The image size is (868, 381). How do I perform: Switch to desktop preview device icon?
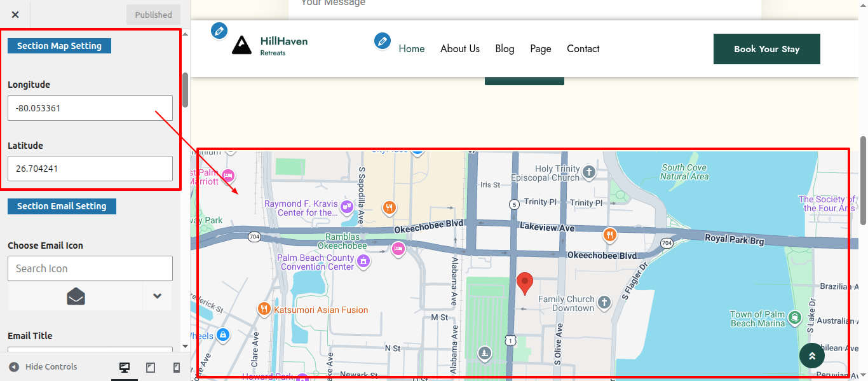pos(125,368)
